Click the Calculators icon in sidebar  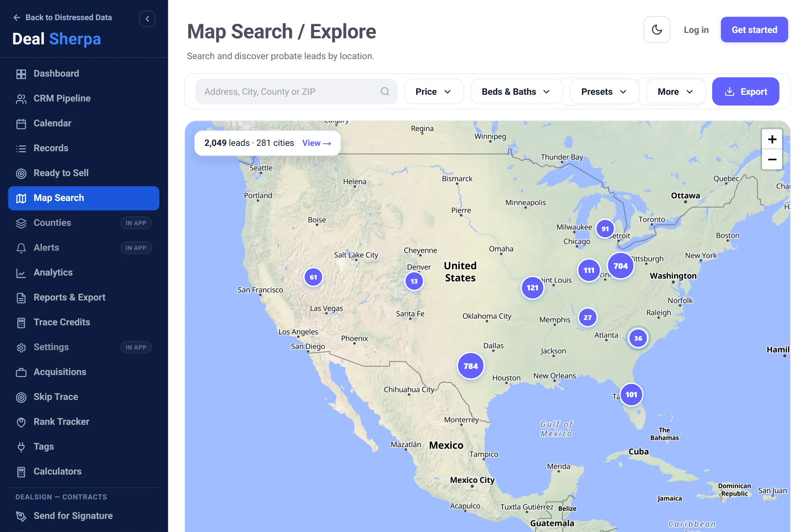(21, 472)
